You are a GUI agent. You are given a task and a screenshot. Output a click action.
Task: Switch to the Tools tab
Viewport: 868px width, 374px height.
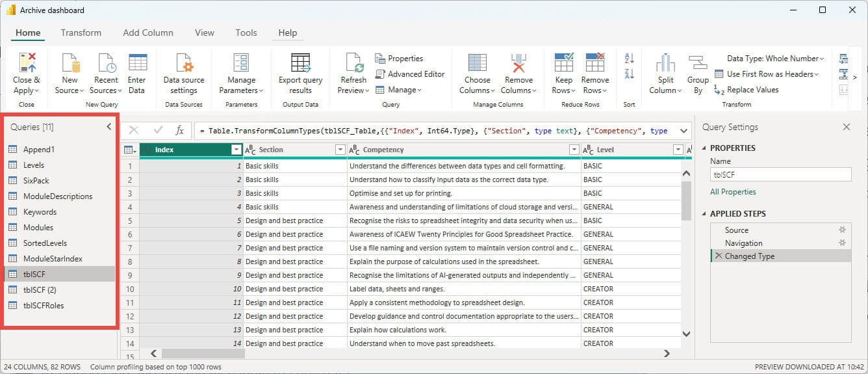pos(246,33)
